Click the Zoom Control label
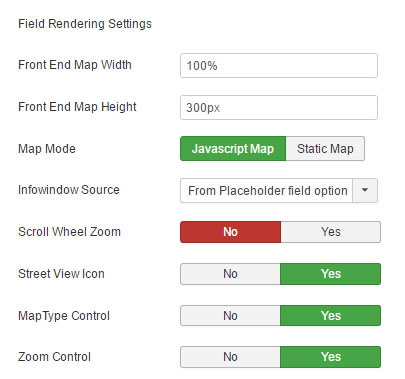405x379 pixels. (x=54, y=357)
